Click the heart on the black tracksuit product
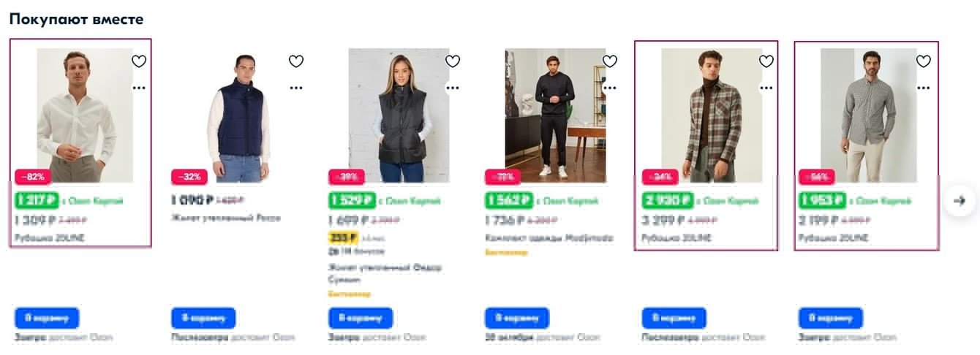The width and height of the screenshot is (980, 355). coord(609,61)
